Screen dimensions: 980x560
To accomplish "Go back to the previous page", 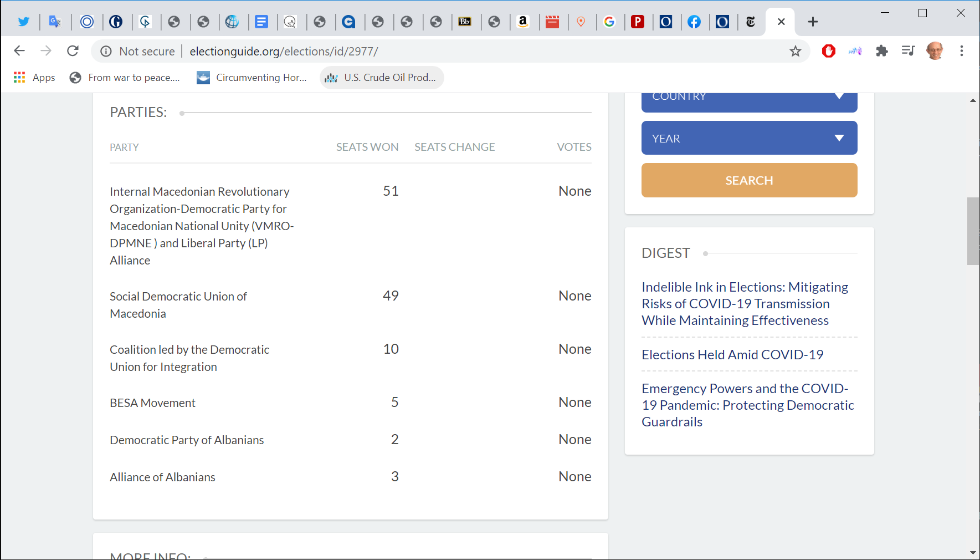I will coord(19,51).
